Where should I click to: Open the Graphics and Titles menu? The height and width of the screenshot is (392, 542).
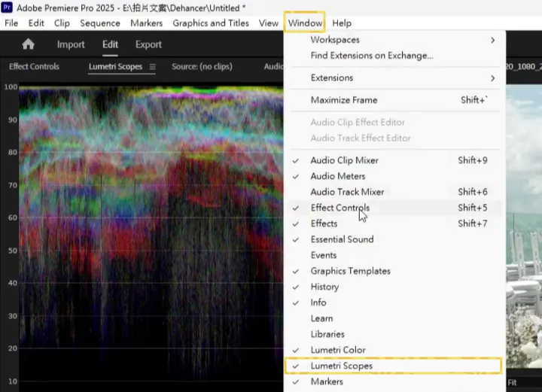(x=211, y=23)
